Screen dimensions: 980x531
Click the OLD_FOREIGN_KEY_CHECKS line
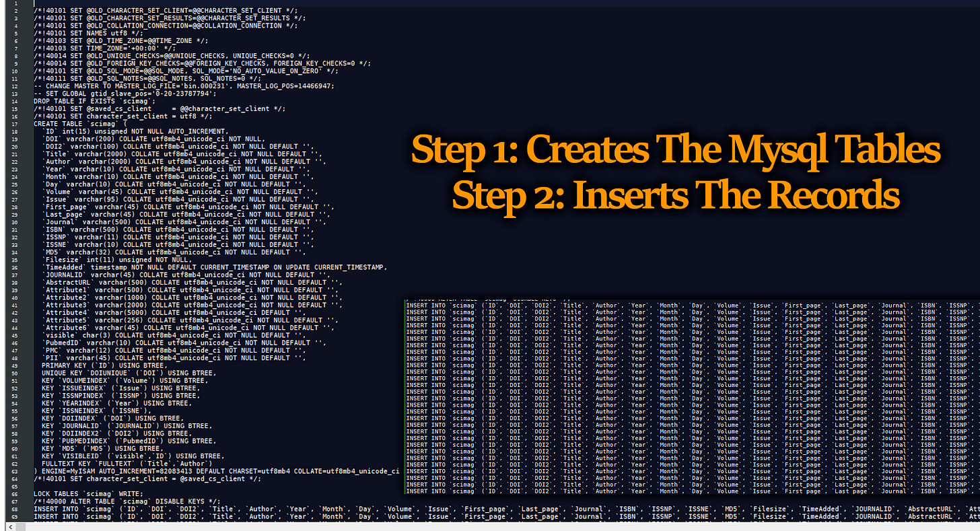tap(202, 63)
